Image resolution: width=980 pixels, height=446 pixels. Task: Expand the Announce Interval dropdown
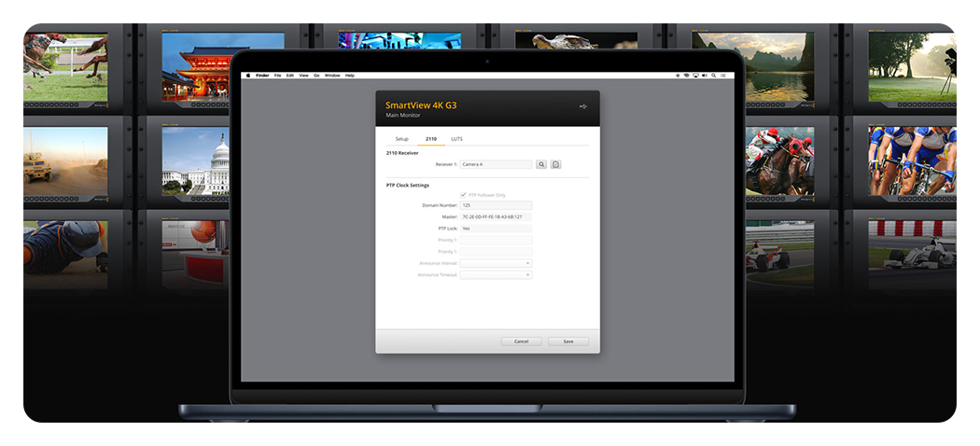[497, 263]
